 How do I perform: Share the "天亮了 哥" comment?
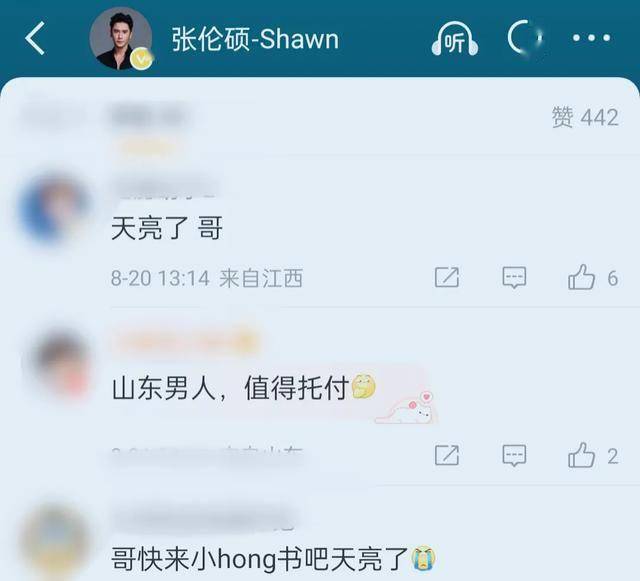click(447, 278)
